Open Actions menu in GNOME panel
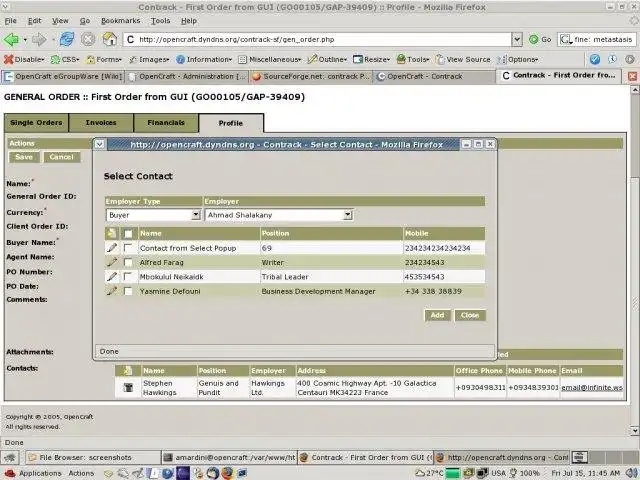This screenshot has height=480, width=640. coord(81,473)
